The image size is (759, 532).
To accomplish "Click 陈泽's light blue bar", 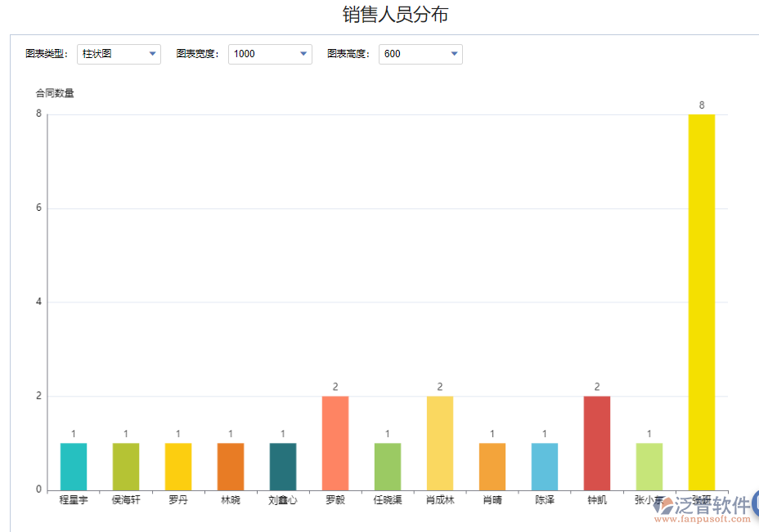I will pyautogui.click(x=544, y=464).
